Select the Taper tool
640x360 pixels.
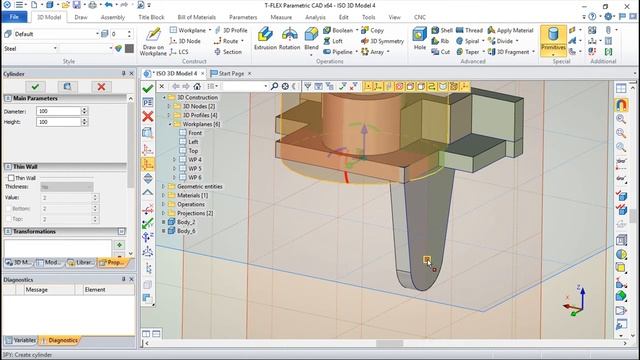pyautogui.click(x=468, y=52)
